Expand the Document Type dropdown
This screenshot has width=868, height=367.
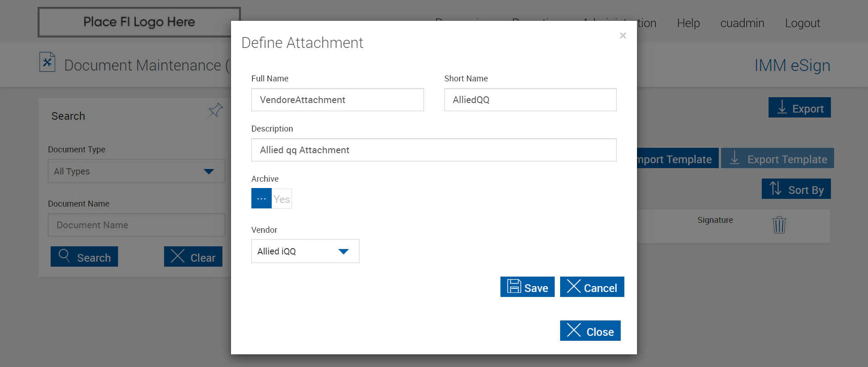coord(136,171)
